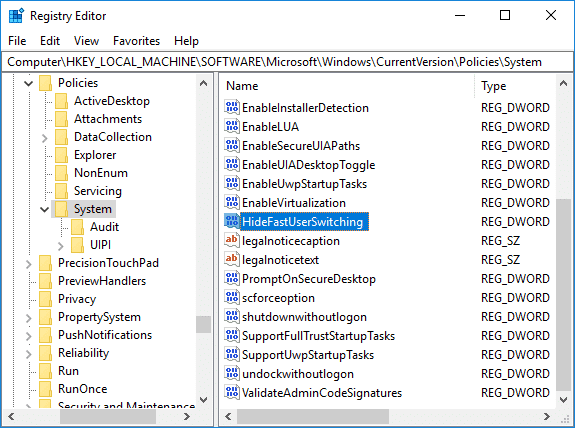
Task: Click values pane vertical scrollbar up arrow
Action: [564, 83]
